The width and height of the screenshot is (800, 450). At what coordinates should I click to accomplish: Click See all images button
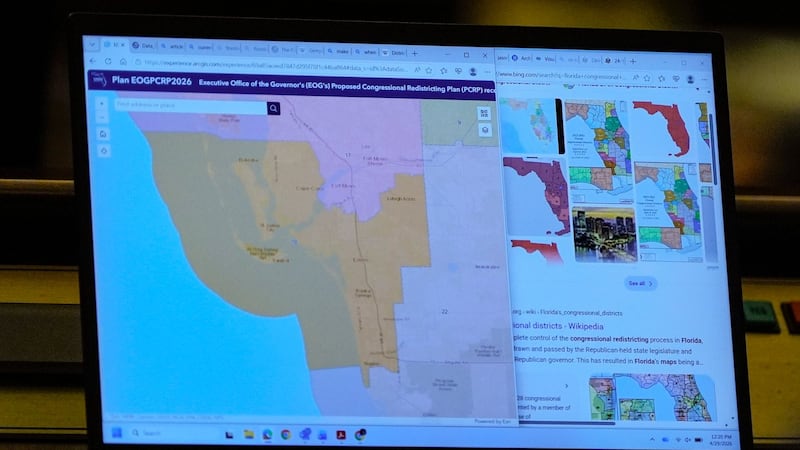[640, 283]
